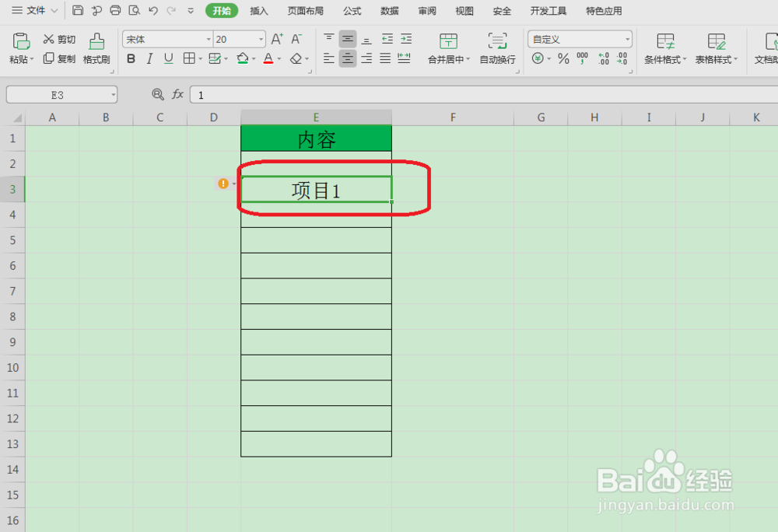The width and height of the screenshot is (778, 532).
Task: Open the 条件格式 conditional formatting menu
Action: click(x=665, y=48)
